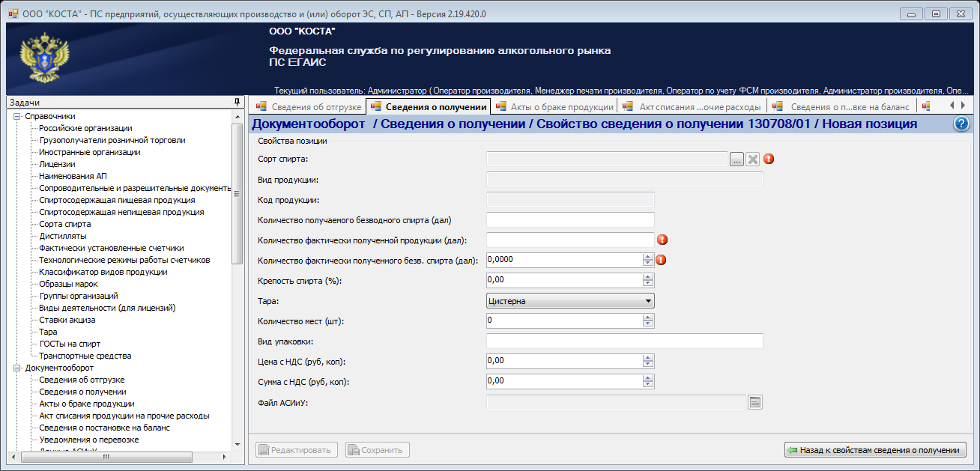Click the Задачи tree horizontal scrollbar
The image size is (980, 471).
[x=118, y=457]
